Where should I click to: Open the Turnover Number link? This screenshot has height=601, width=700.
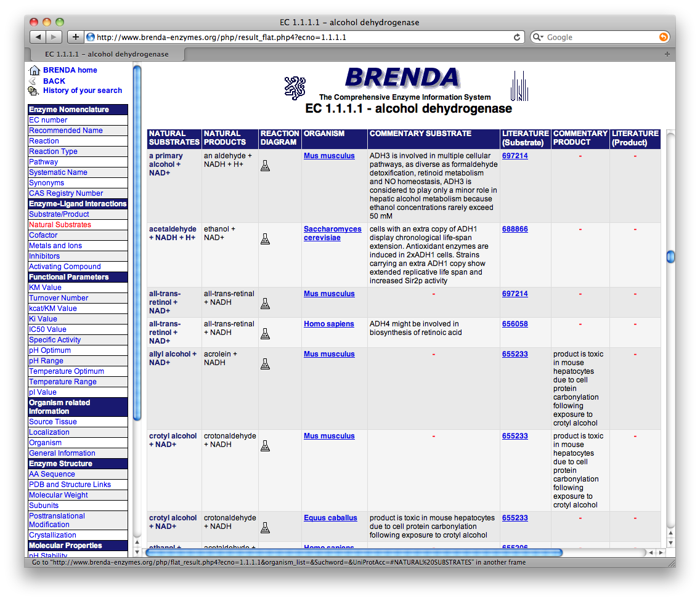point(59,298)
